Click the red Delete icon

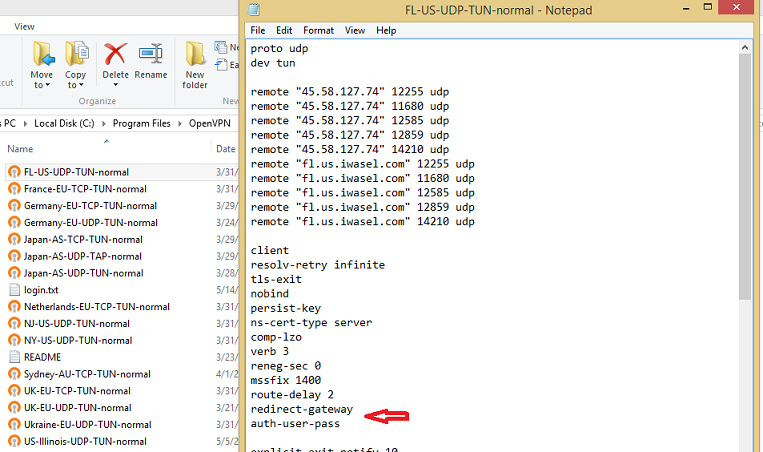click(x=115, y=54)
